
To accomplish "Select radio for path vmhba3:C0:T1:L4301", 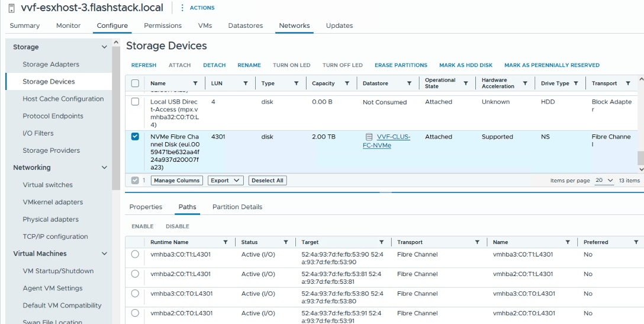I will (x=135, y=255).
